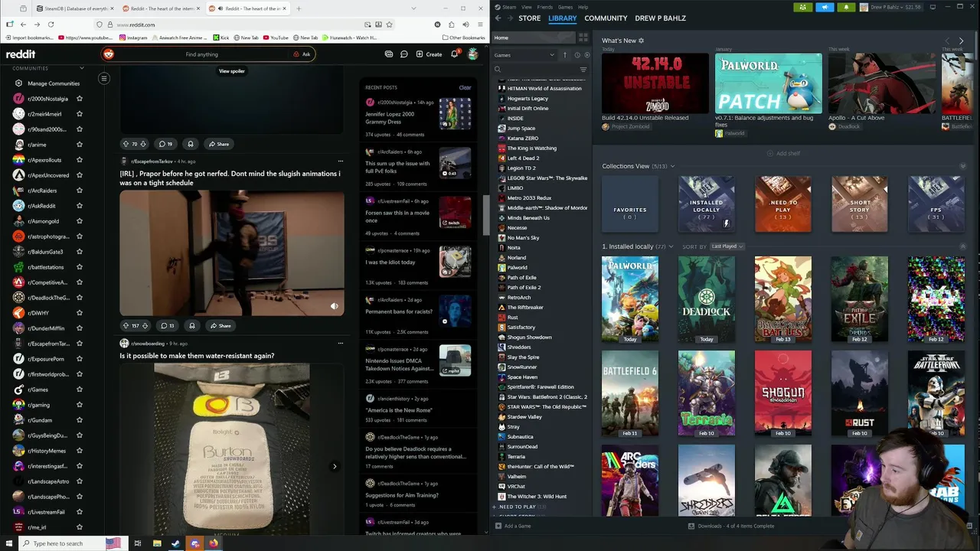Image resolution: width=980 pixels, height=551 pixels.
Task: Favorite r/battlestations community star
Action: [79, 267]
